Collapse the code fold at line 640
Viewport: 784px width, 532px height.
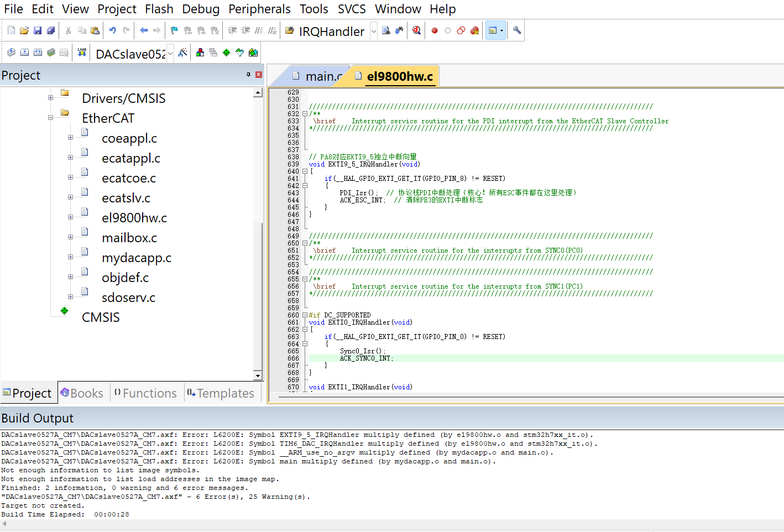(x=305, y=171)
